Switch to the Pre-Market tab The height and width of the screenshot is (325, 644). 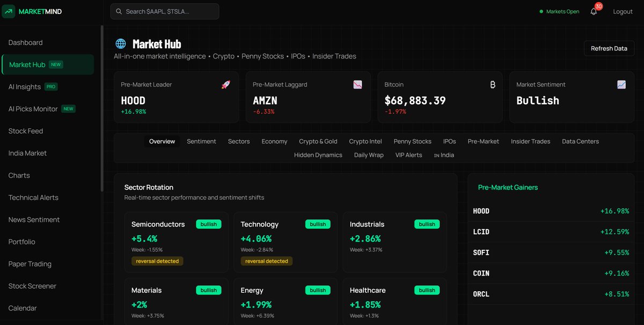tap(483, 141)
